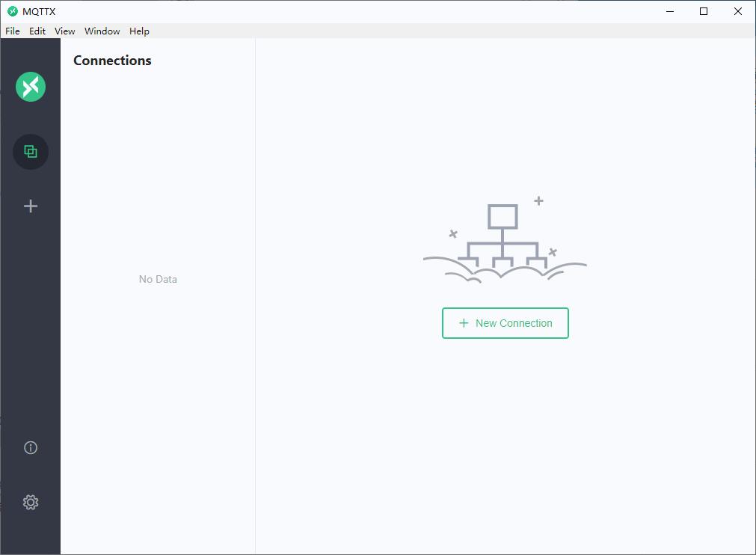Viewport: 756px width, 555px height.
Task: Open the About info icon
Action: [x=31, y=448]
